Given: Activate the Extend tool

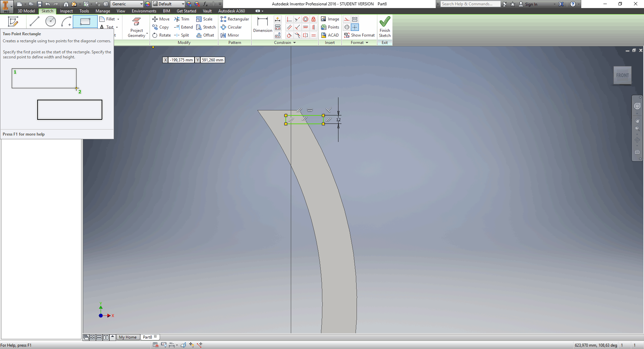Looking at the screenshot, I should click(183, 27).
